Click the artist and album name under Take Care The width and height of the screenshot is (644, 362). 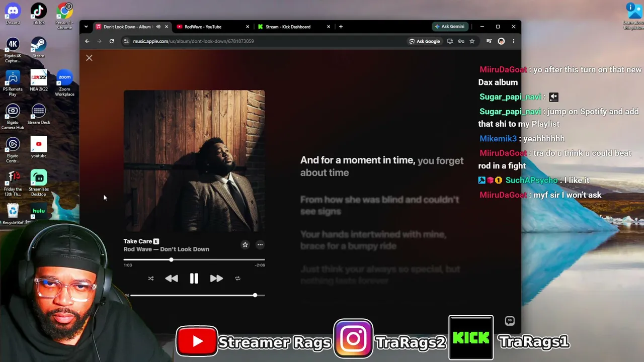point(167,249)
